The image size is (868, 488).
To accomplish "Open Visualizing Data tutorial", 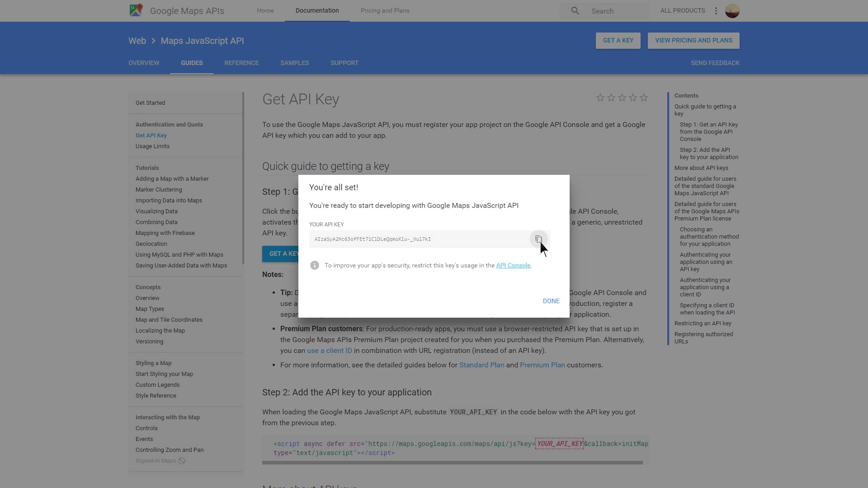I will tap(156, 211).
